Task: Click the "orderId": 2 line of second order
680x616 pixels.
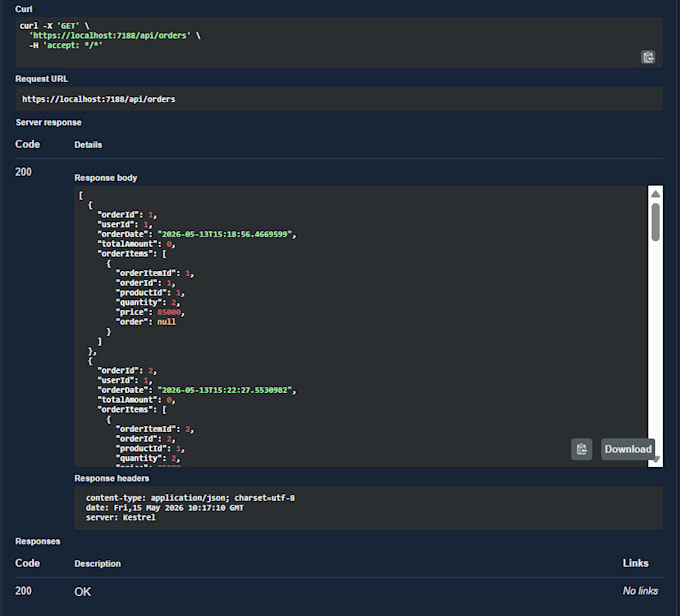Action: tap(127, 370)
